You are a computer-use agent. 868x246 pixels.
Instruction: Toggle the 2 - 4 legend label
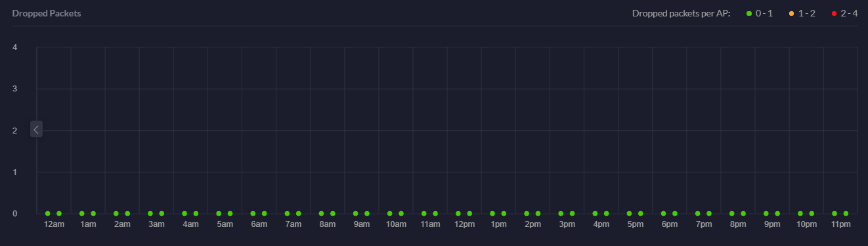point(849,13)
